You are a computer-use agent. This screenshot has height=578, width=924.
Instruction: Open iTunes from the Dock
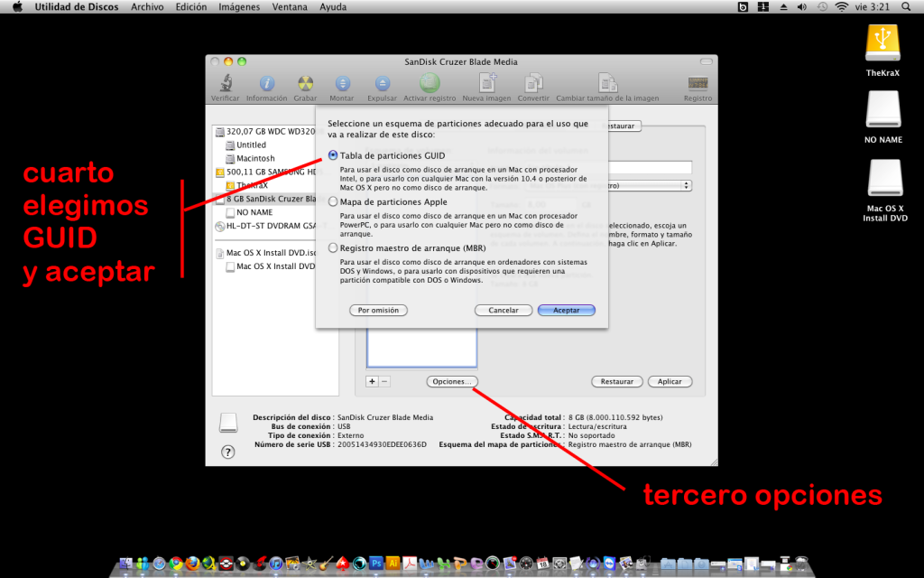pyautogui.click(x=276, y=564)
